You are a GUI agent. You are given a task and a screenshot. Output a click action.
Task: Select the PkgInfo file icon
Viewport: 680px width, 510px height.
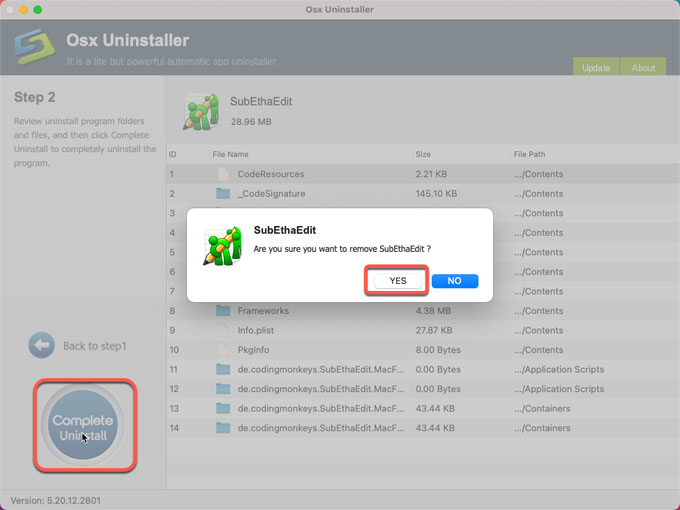pyautogui.click(x=223, y=350)
